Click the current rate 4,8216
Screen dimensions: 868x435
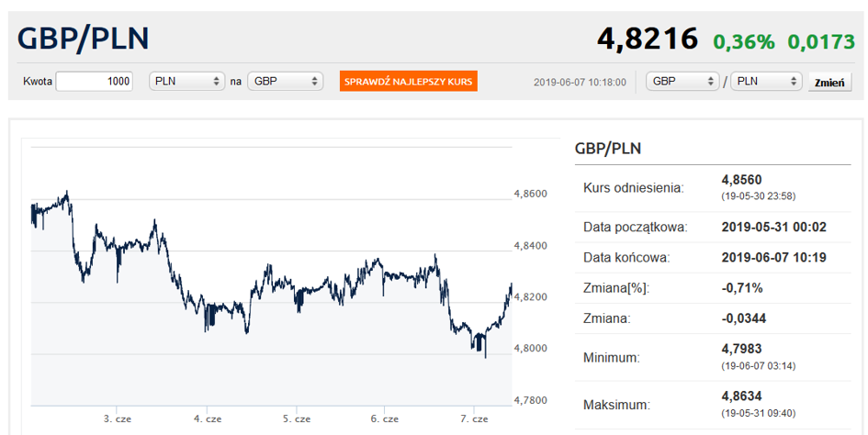(x=648, y=39)
